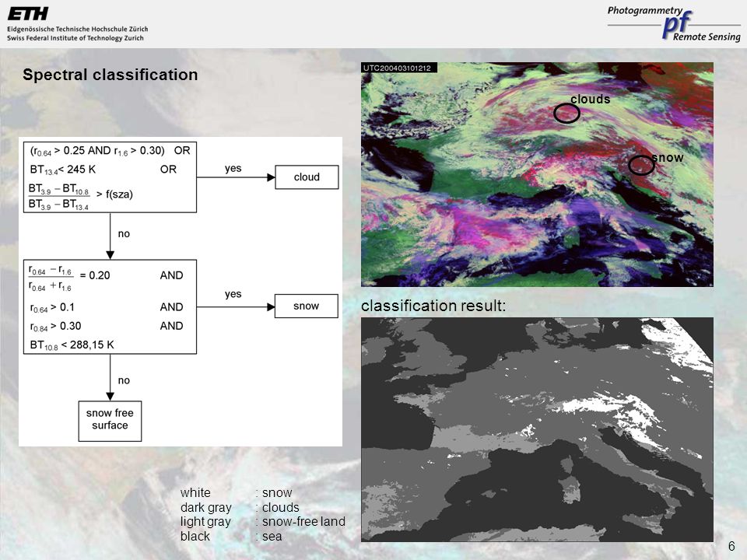The image size is (747, 560).
Task: Click the '> f(sza)' expression
Action: (114, 194)
